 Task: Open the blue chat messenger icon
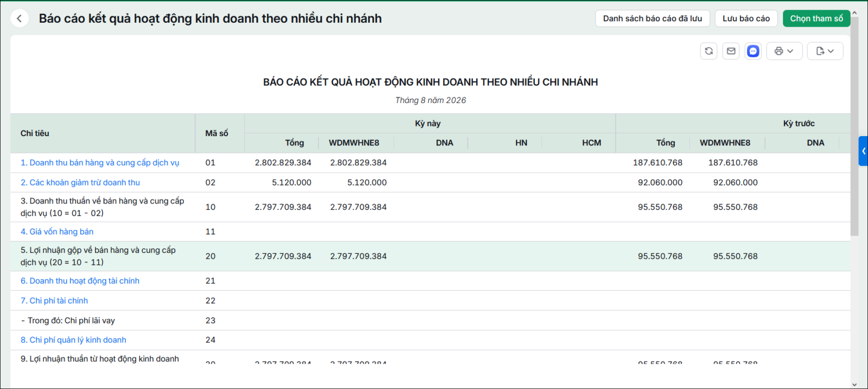(753, 51)
